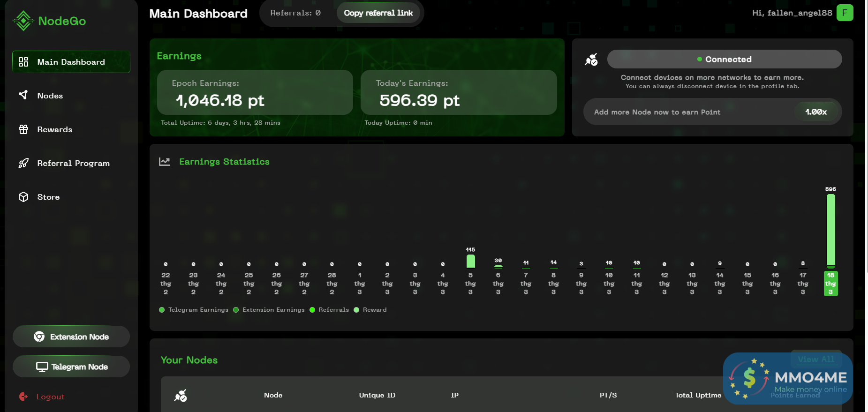Viewport: 868px width, 412px height.
Task: Click the 'Your Nodes' heading
Action: coord(189,360)
